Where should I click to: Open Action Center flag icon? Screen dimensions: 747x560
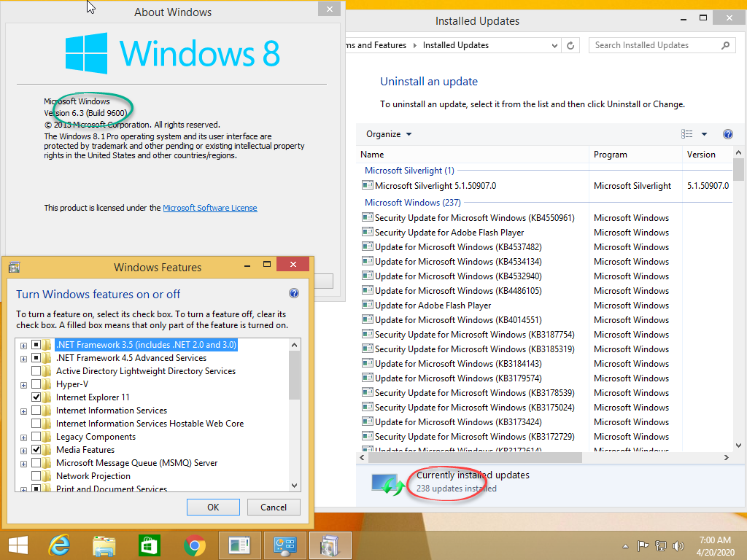point(643,545)
